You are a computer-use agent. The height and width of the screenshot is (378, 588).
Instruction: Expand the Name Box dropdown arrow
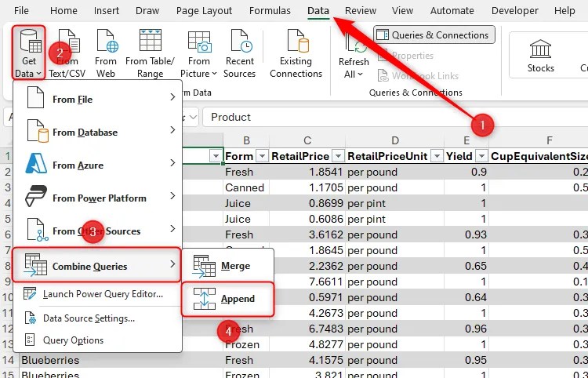click(x=193, y=118)
